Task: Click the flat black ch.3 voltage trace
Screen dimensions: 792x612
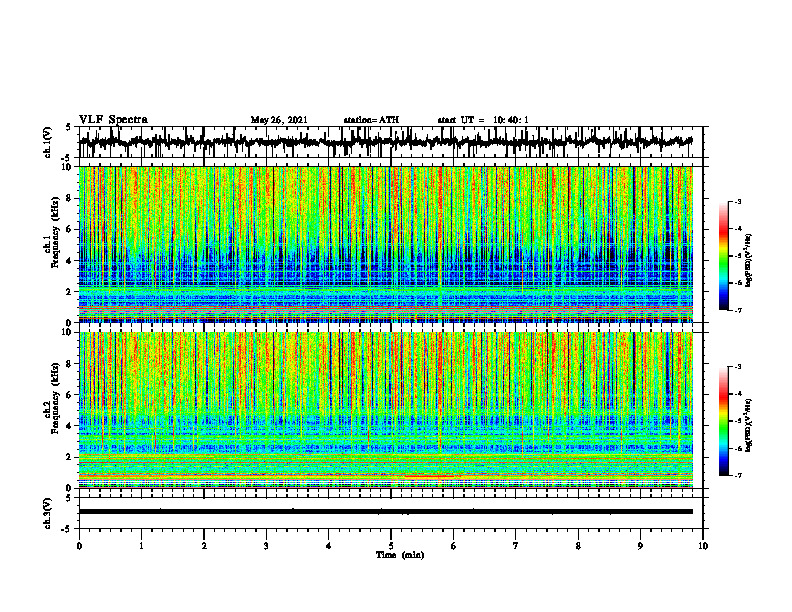Action: coord(386,512)
